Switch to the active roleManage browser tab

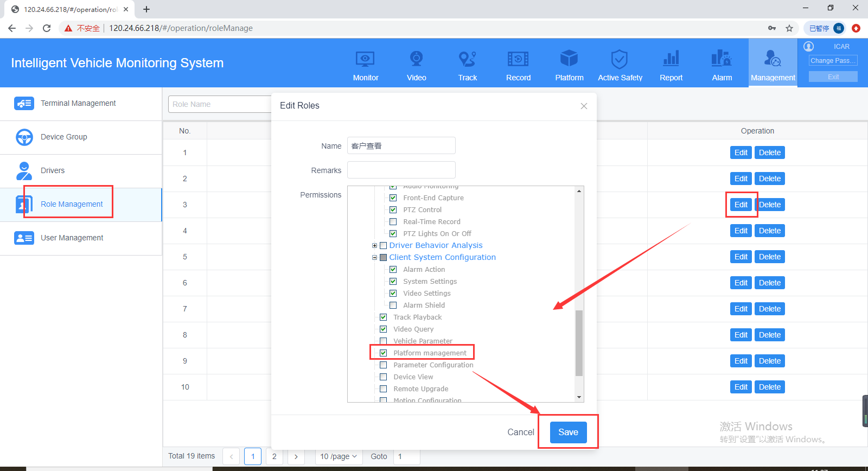(x=69, y=9)
